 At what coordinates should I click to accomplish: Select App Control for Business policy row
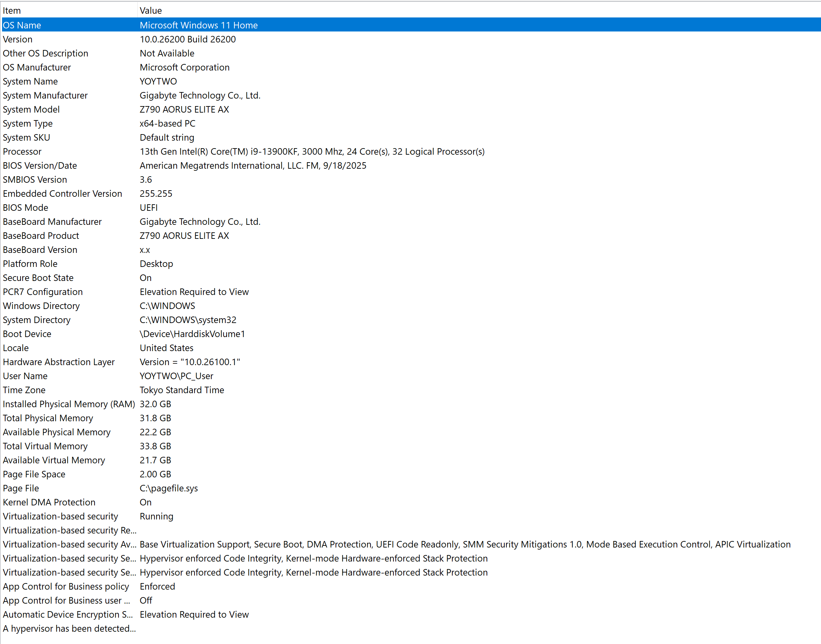[x=66, y=587]
